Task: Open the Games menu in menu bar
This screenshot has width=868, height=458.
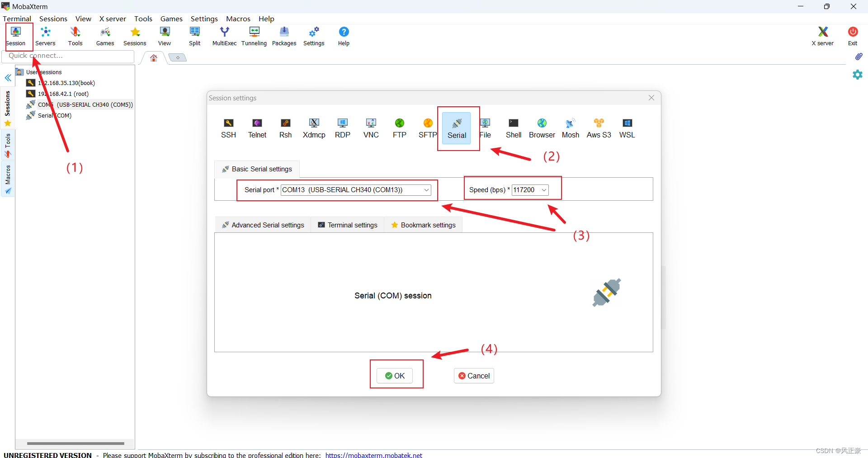Action: [x=171, y=19]
